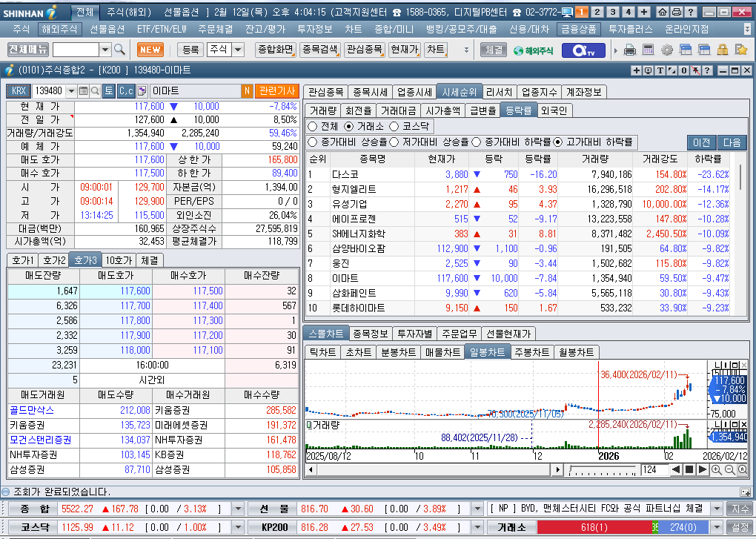
Task: Open the 해외주식 menu item
Action: pos(59,30)
